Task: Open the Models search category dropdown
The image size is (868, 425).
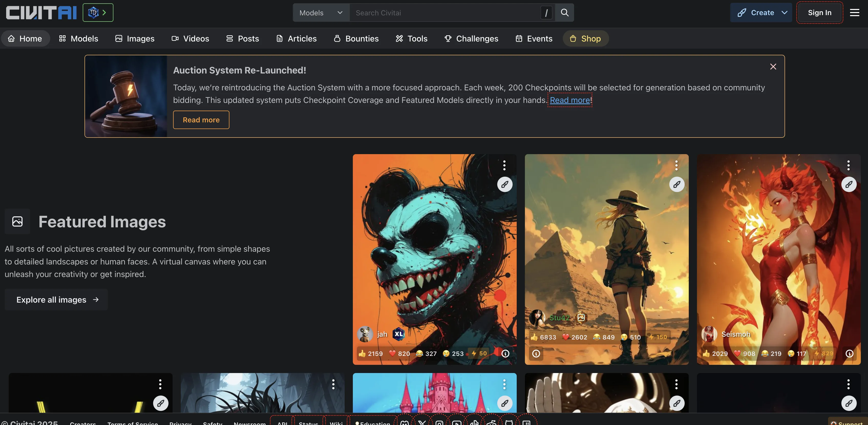Action: coord(321,13)
